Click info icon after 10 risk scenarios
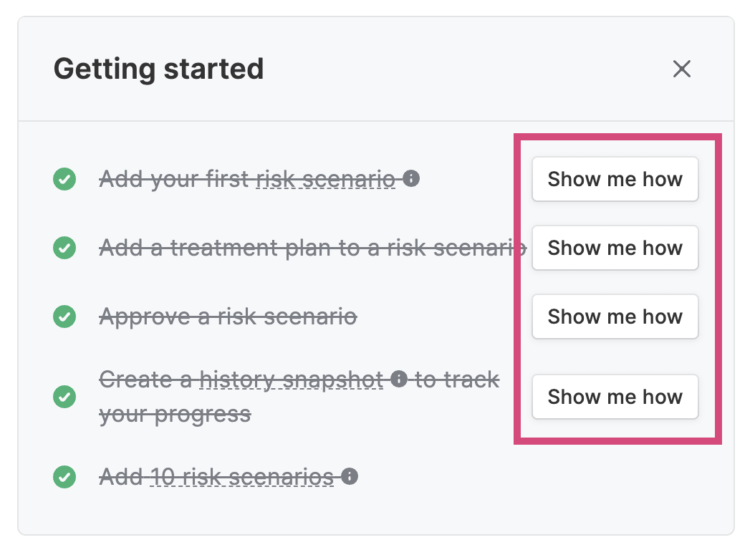Image resolution: width=755 pixels, height=560 pixels. point(350,477)
